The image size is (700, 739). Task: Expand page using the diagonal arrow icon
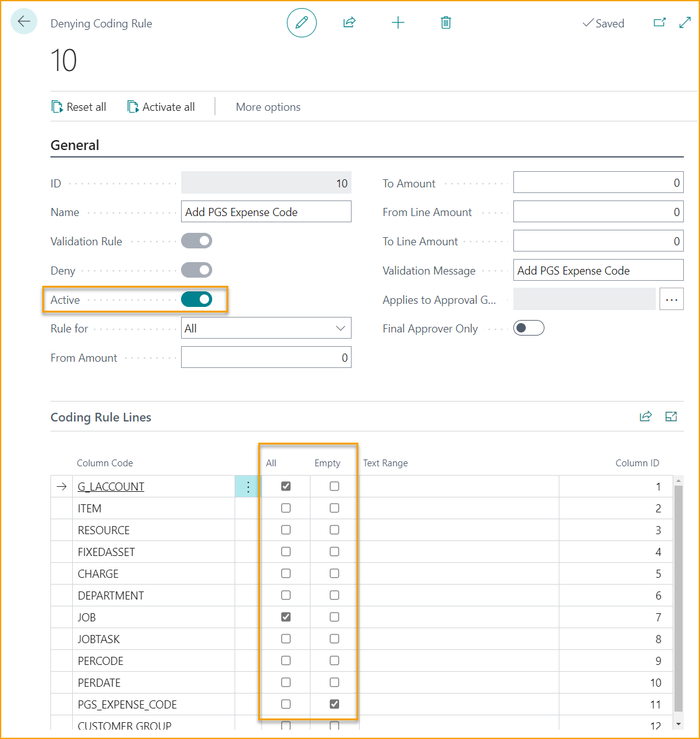684,21
